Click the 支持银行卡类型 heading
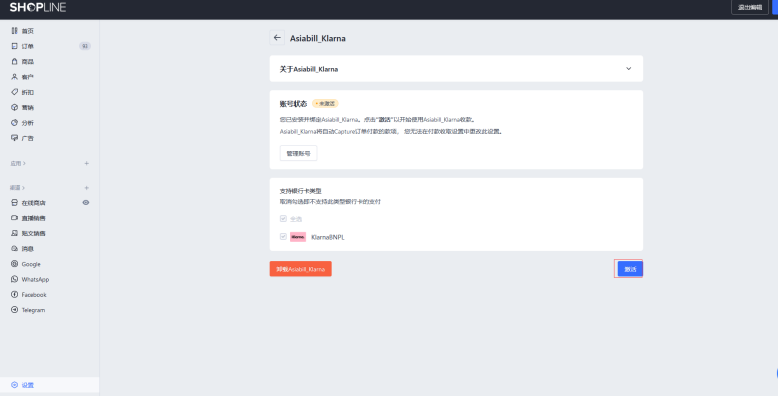Screen dimensions: 778x396 point(301,191)
